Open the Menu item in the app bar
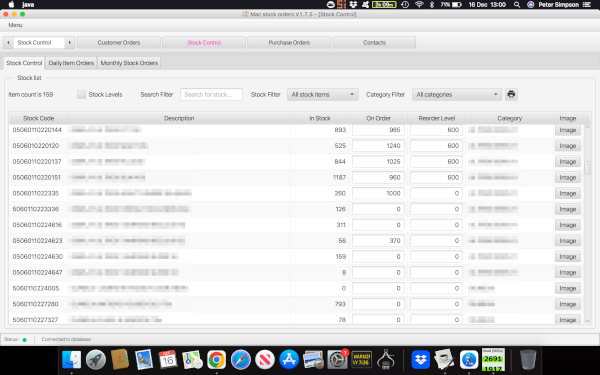This screenshot has width=600, height=375. [15, 25]
